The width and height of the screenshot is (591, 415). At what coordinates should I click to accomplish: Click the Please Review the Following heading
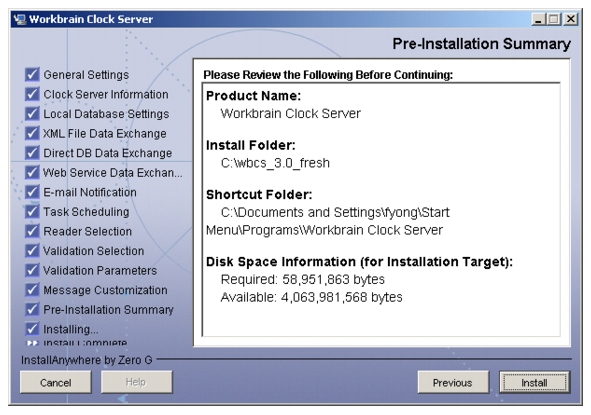(328, 75)
